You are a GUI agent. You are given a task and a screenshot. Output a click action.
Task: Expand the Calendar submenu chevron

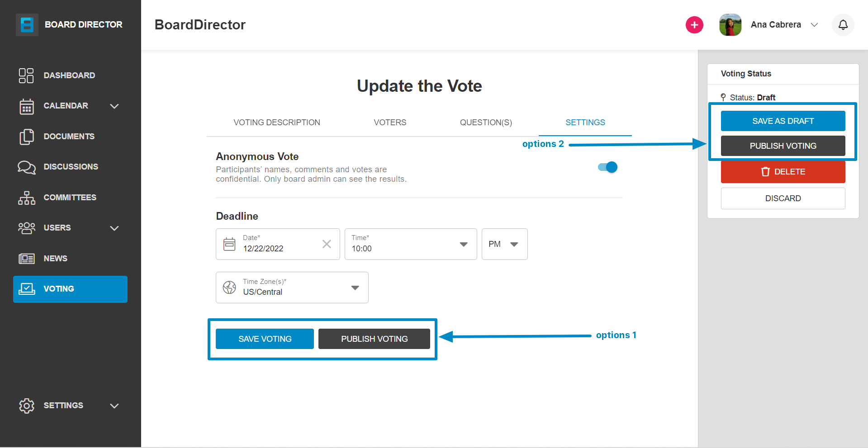(x=114, y=106)
